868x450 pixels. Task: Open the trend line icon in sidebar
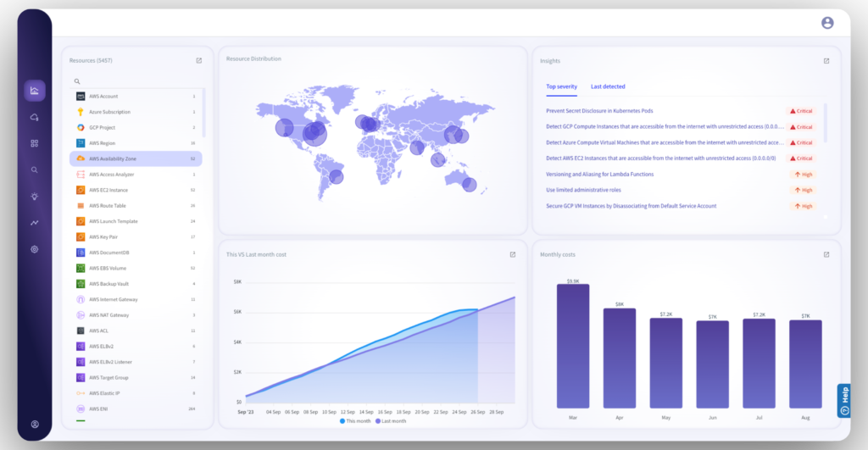click(x=34, y=223)
